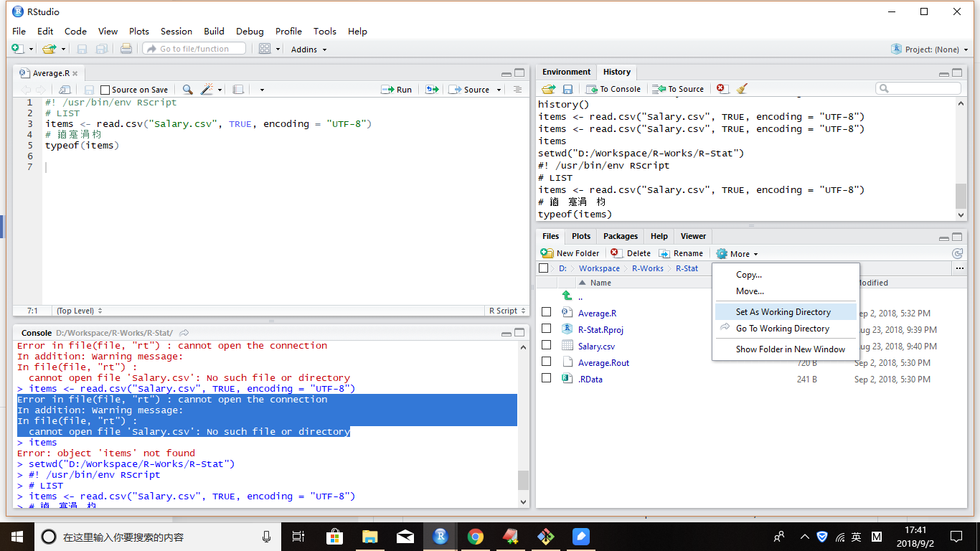
Task: Click the save icon in the History pane
Action: click(567, 89)
